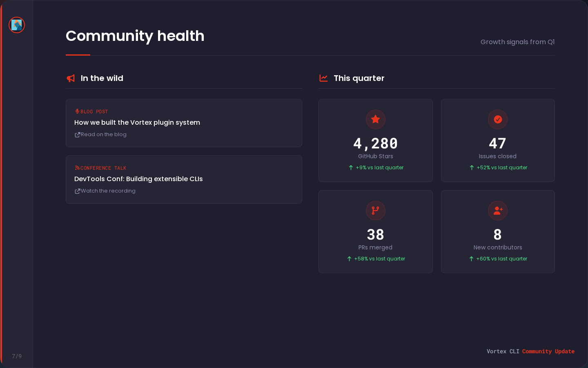The width and height of the screenshot is (588, 368).
Task: Click the slide counter showing 7/9
Action: [x=17, y=356]
